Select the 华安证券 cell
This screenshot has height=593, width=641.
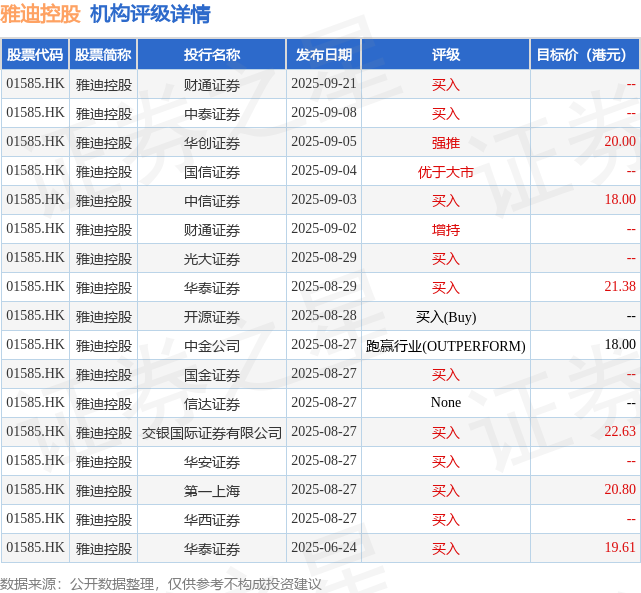(212, 461)
